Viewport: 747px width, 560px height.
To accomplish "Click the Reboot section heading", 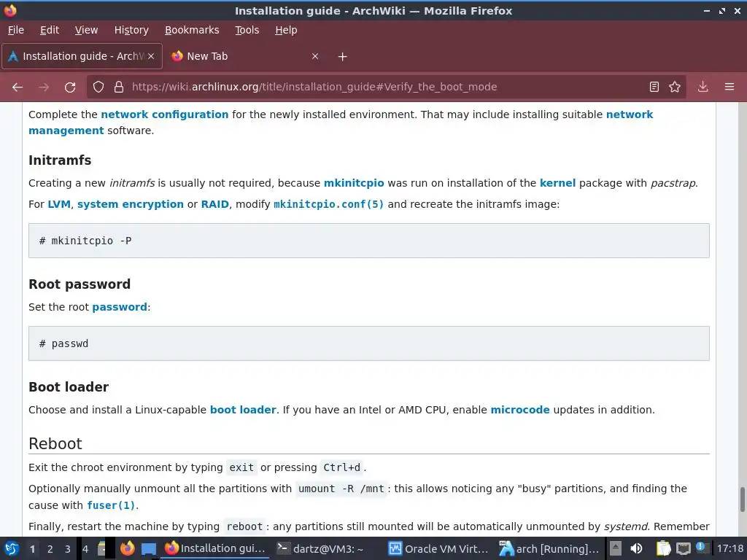I will (55, 444).
